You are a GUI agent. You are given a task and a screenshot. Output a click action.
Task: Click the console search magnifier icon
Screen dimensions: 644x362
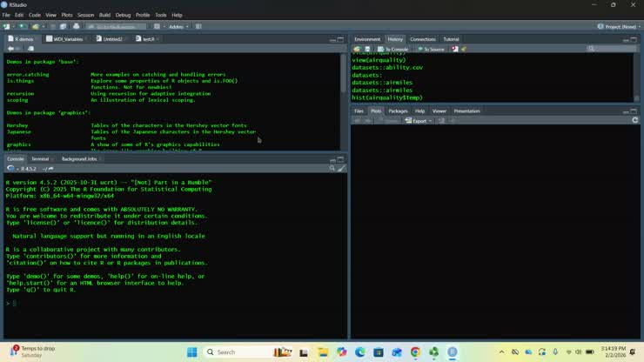332,169
